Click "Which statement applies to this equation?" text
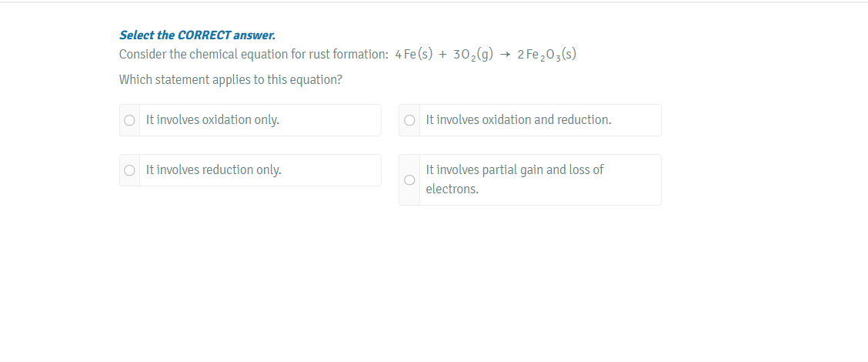 pos(230,80)
